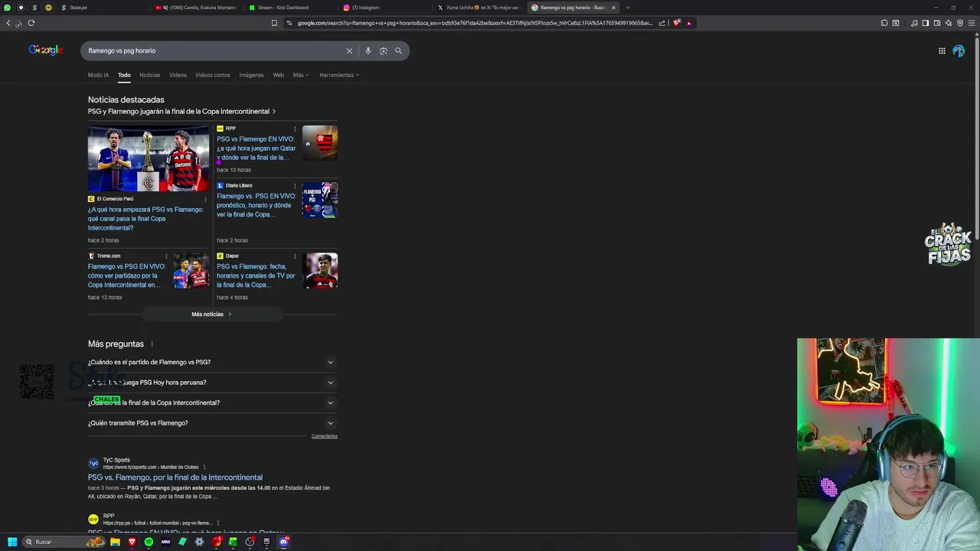
Task: Open Windows Start button
Action: click(12, 542)
